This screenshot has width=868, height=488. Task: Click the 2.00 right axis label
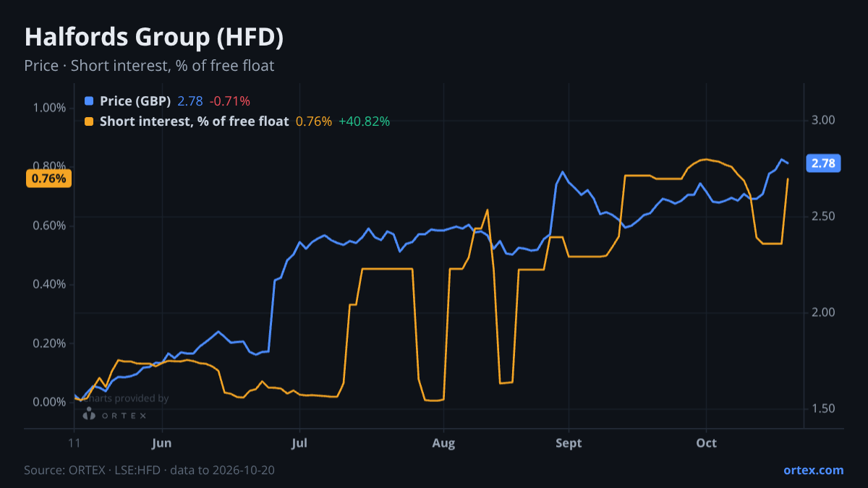point(823,312)
